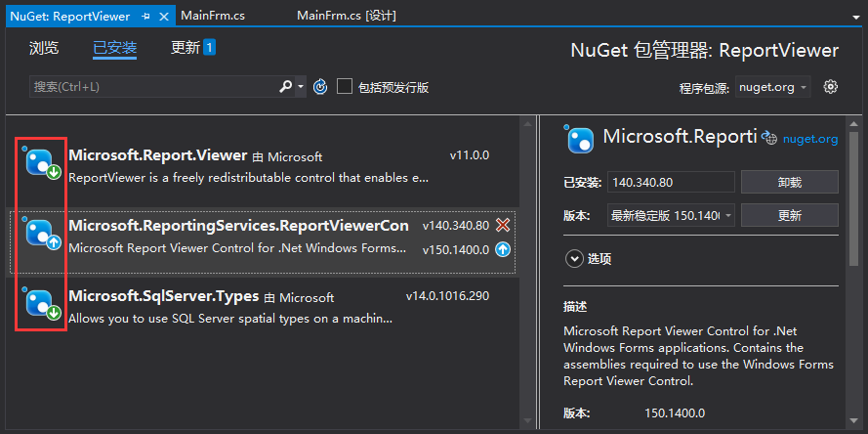
Task: Click the package list vertical scrollbar
Action: pos(527,272)
